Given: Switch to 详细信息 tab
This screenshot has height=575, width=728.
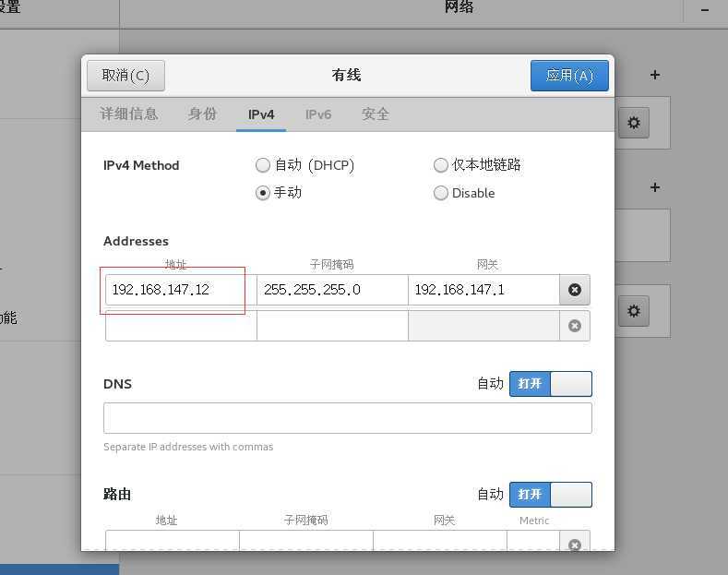Looking at the screenshot, I should pos(128,114).
